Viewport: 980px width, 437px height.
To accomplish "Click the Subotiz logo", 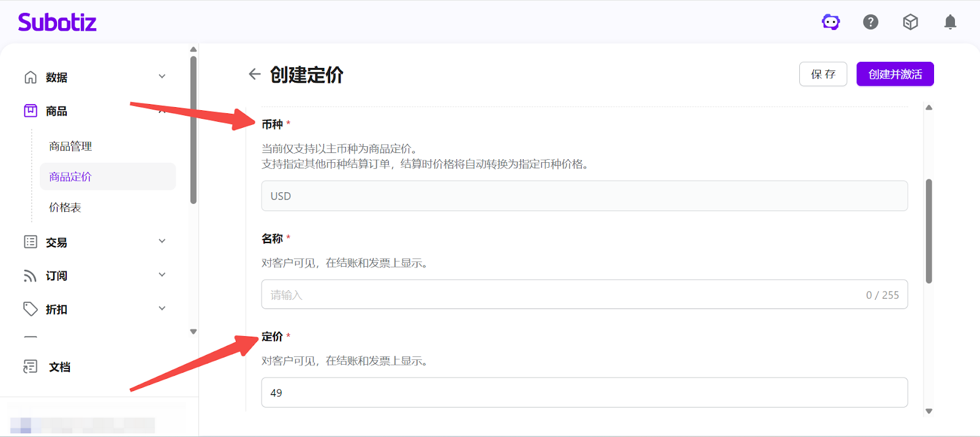I will pos(57,23).
